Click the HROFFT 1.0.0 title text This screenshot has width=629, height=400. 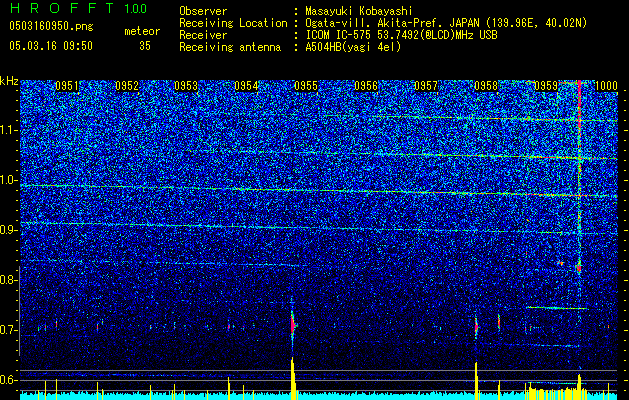coord(78,8)
